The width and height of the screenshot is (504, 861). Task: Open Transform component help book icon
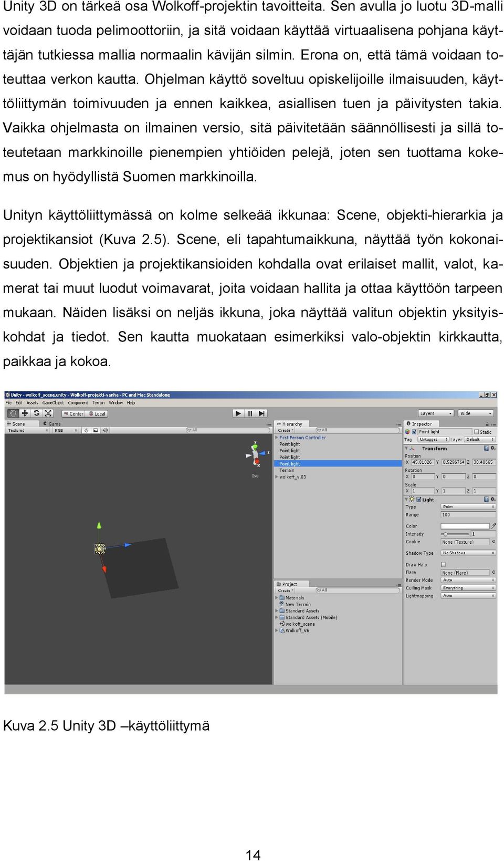(x=487, y=449)
